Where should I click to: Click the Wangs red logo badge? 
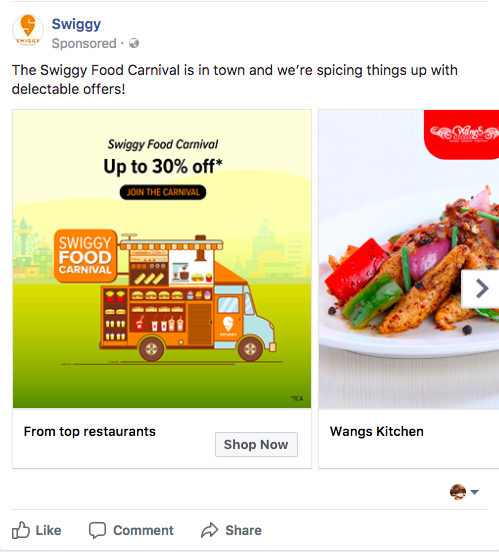[x=462, y=134]
